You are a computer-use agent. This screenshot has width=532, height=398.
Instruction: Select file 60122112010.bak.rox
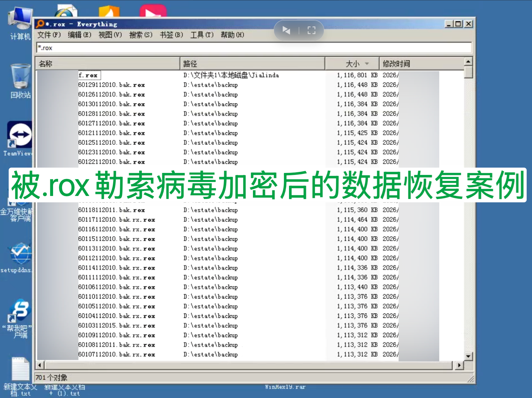[111, 162]
